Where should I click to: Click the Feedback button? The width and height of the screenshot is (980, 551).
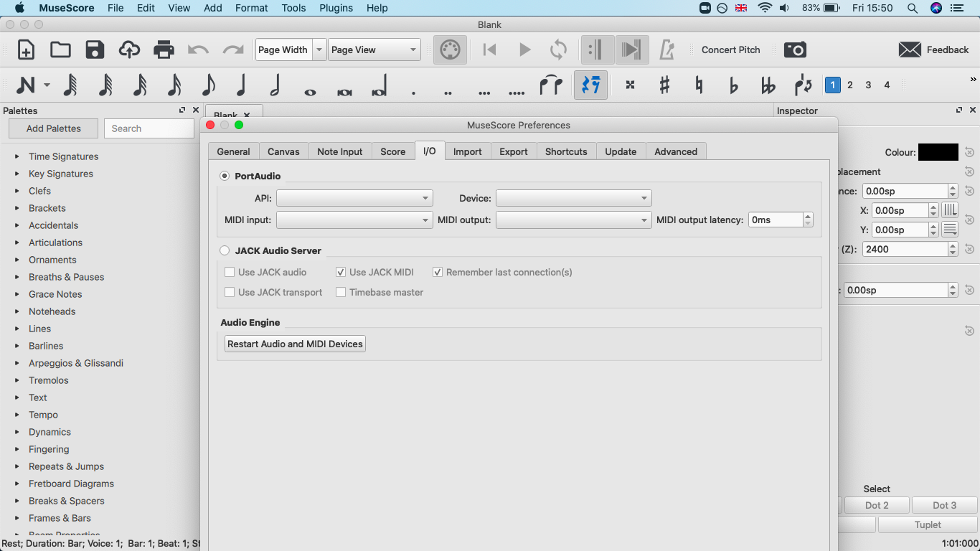934,50
